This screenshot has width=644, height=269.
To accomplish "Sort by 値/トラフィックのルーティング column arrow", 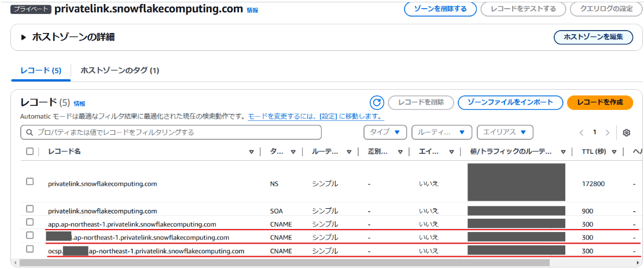I will click(x=563, y=152).
